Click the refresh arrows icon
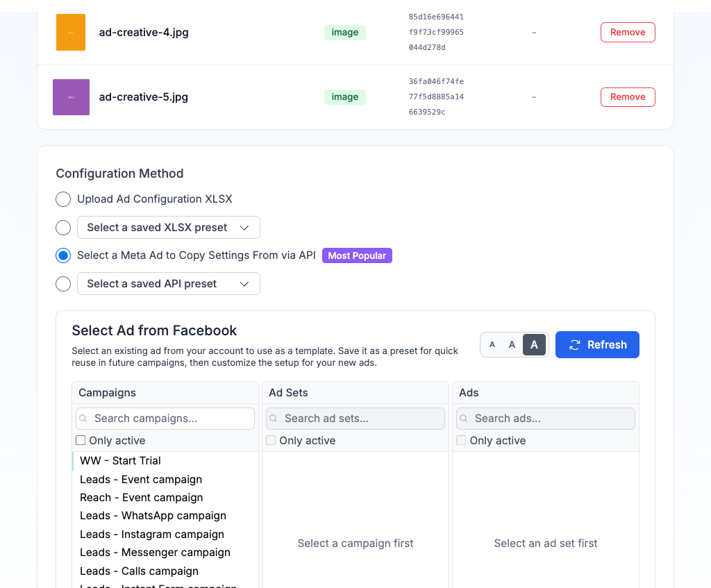711x588 pixels. 574,345
